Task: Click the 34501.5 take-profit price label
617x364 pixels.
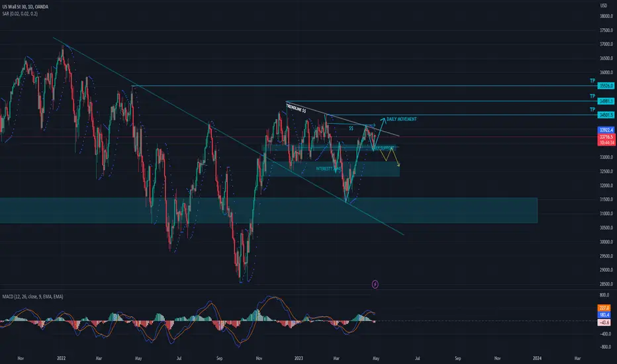Action: point(606,115)
